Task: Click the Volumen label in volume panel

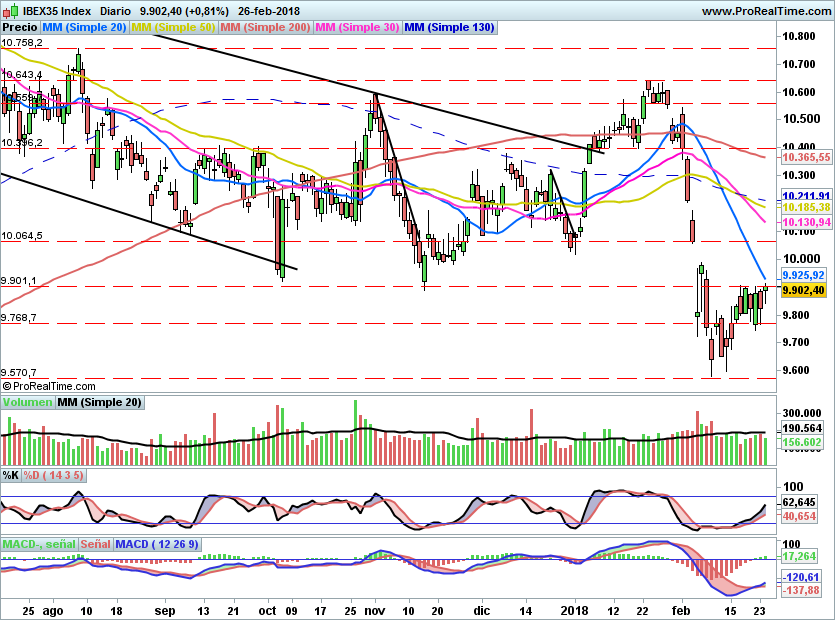Action: (27, 402)
